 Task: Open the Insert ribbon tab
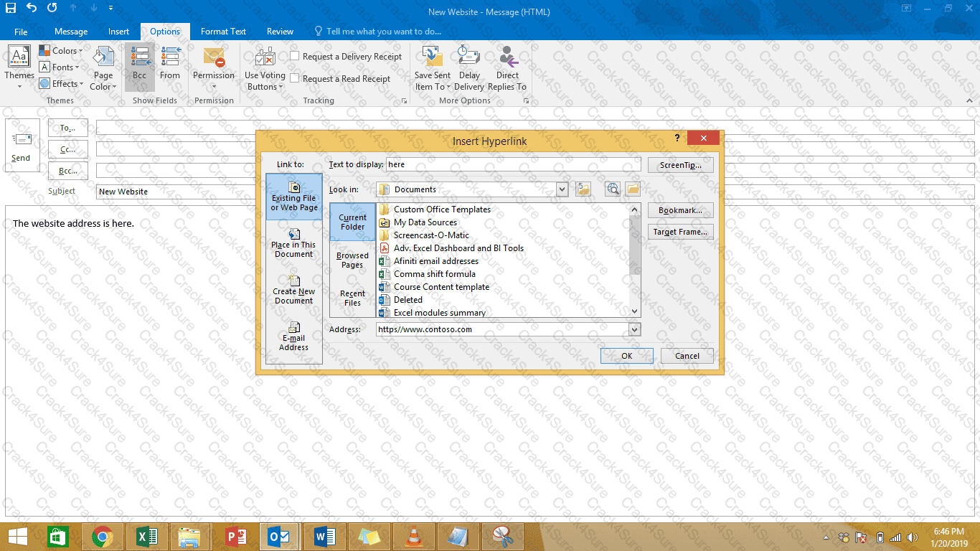(118, 32)
